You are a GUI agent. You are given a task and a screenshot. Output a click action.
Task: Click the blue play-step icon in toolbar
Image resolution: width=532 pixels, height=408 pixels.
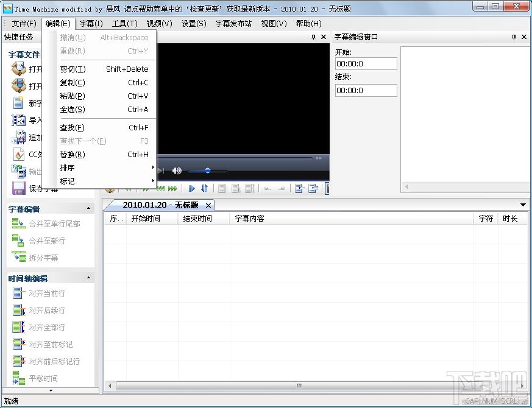[x=192, y=189]
